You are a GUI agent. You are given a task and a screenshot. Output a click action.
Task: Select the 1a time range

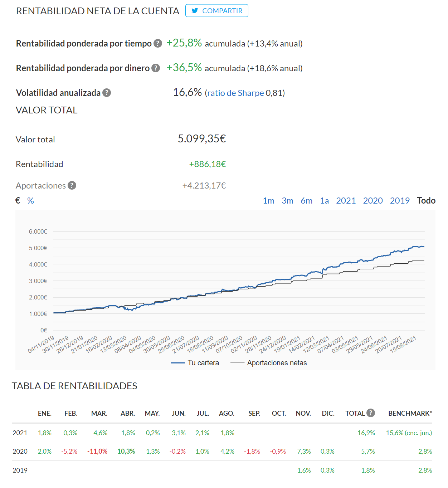[325, 200]
